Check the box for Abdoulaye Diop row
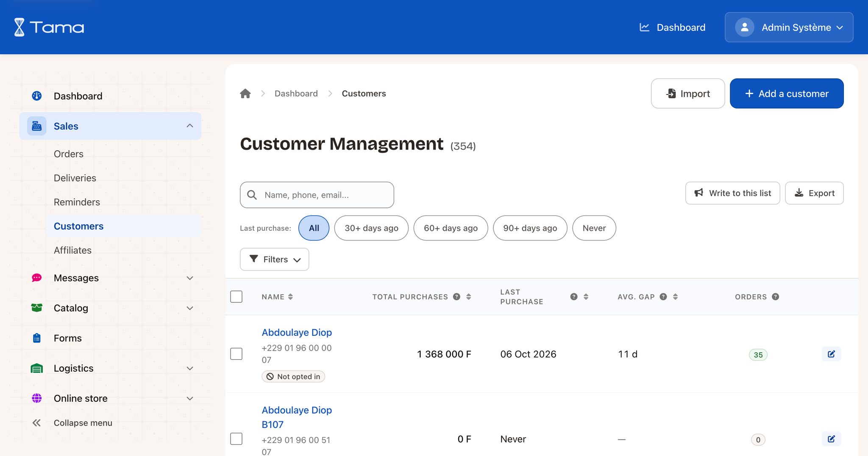Screen dimensions: 868x456 pos(236,354)
